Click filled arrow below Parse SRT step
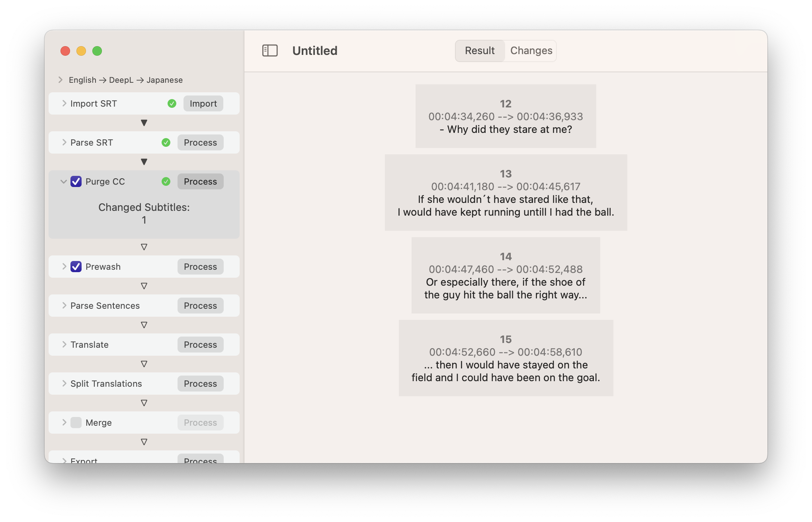This screenshot has height=522, width=812. point(144,162)
